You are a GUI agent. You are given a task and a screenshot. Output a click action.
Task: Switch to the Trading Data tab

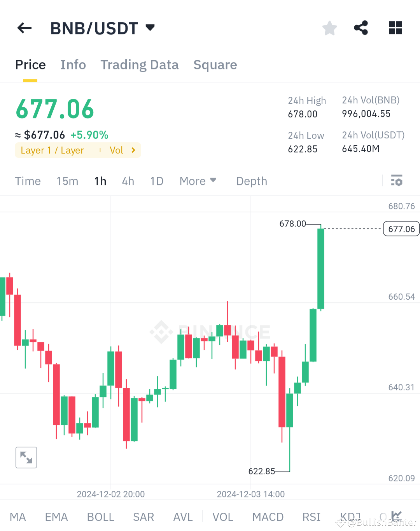139,65
